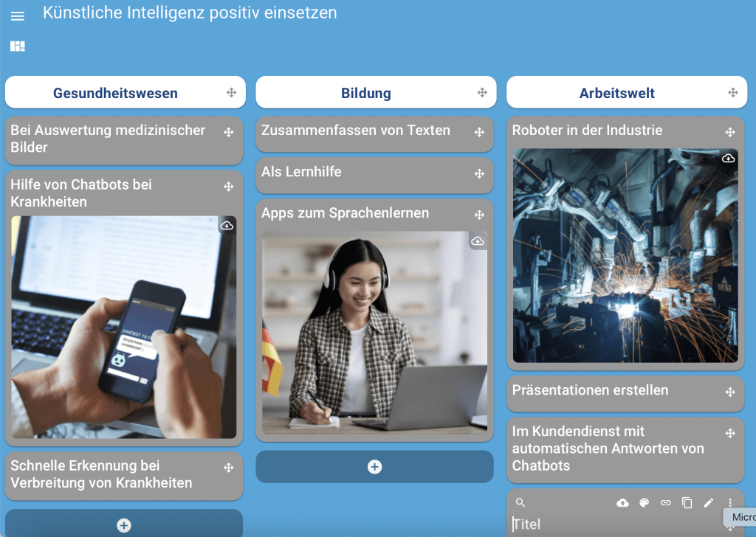The width and height of the screenshot is (756, 537).
Task: Download the language learner image via cloud icon
Action: tap(478, 240)
